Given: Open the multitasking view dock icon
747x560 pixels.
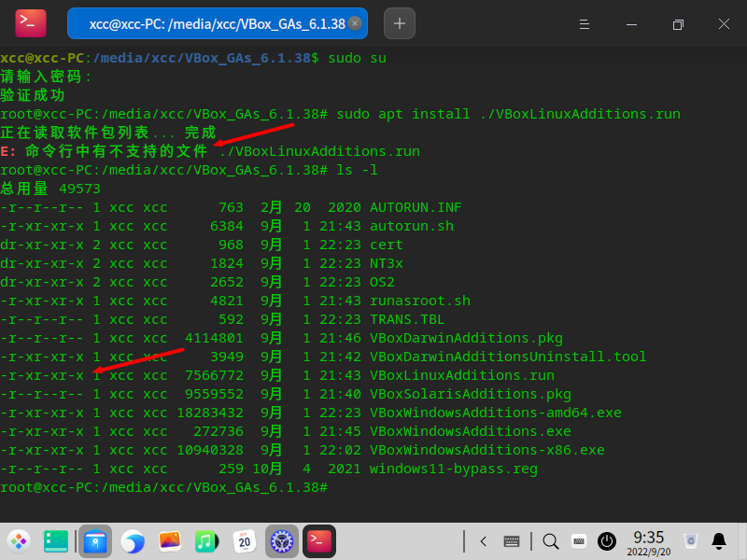Looking at the screenshot, I should click(x=56, y=541).
